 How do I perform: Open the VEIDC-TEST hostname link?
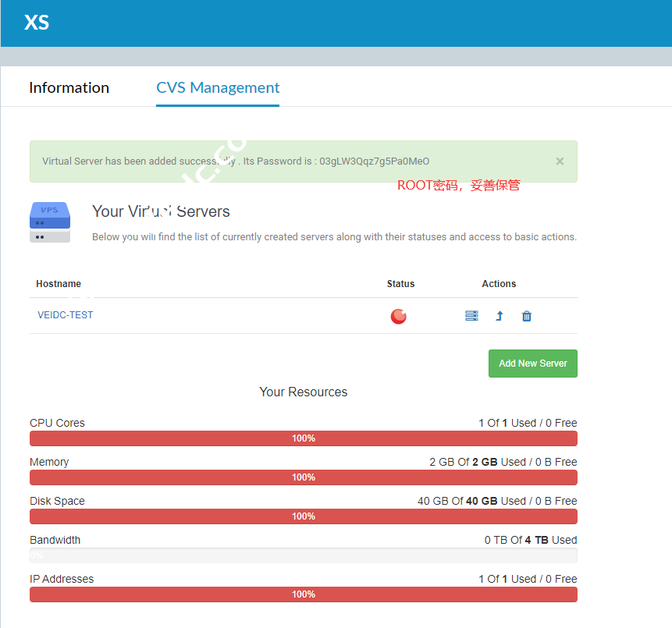[x=66, y=315]
